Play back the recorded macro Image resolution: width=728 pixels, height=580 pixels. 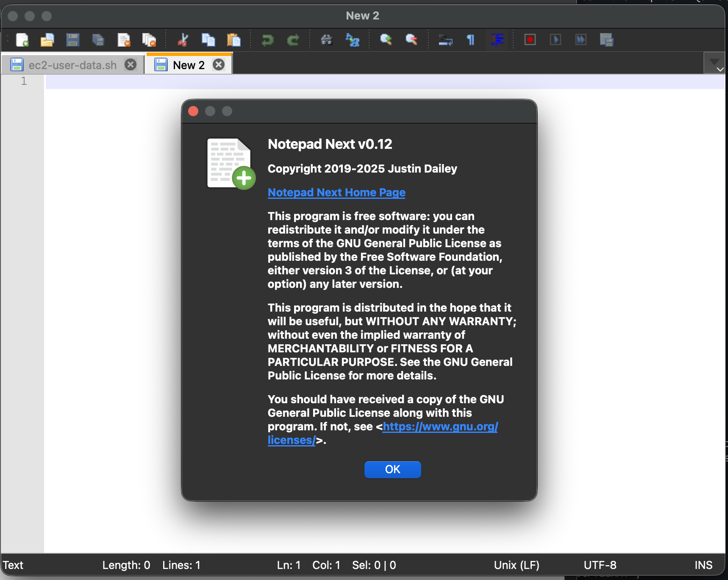click(556, 40)
